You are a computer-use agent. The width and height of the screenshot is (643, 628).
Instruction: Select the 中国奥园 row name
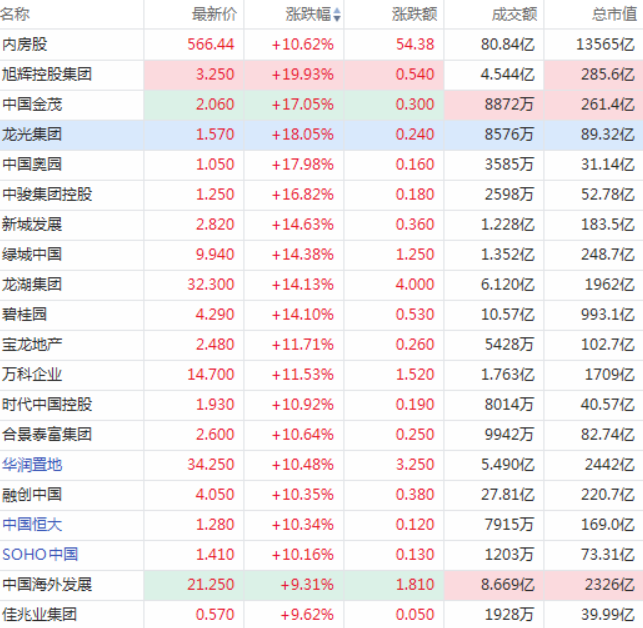tap(32, 164)
